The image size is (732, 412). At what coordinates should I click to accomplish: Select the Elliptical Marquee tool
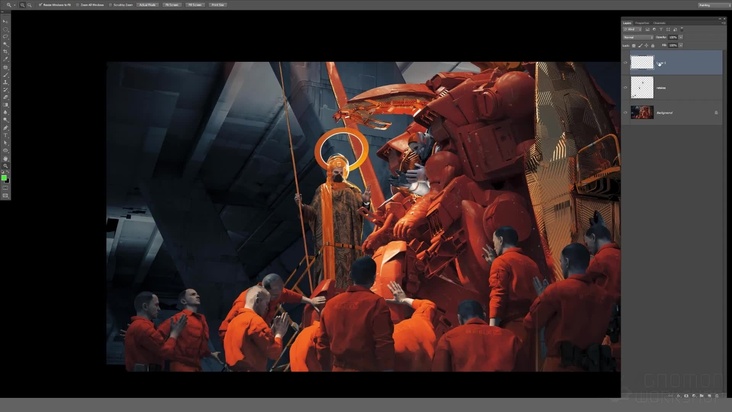6,29
